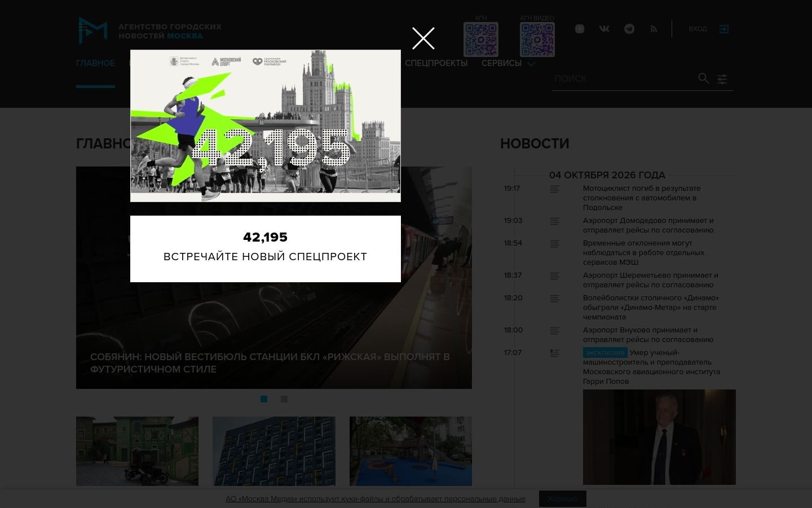This screenshot has height=508, width=812.
Task: Open the Telegram channel icon
Action: [x=629, y=29]
